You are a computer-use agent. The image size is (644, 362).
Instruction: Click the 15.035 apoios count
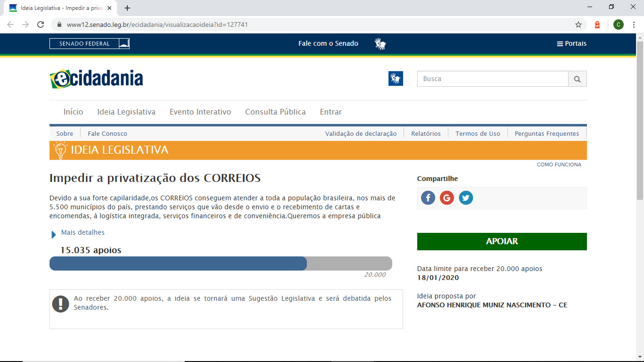pyautogui.click(x=91, y=250)
